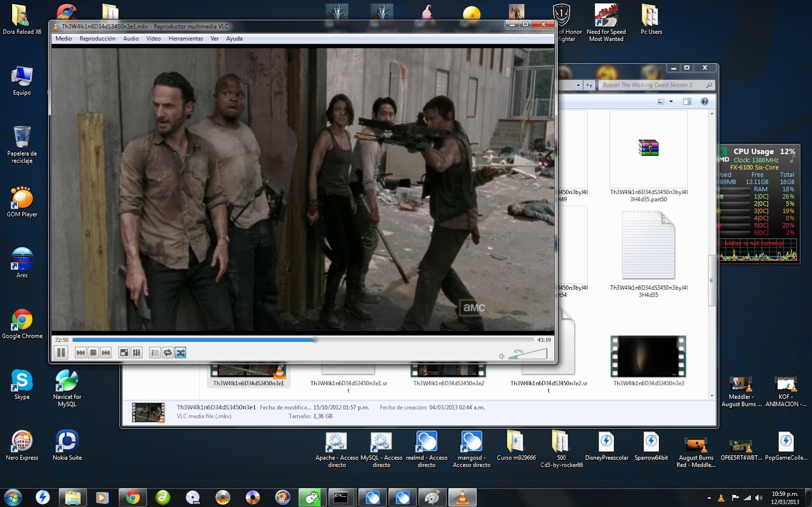812x507 pixels.
Task: Open the Audio menu in VLC
Action: pyautogui.click(x=131, y=39)
